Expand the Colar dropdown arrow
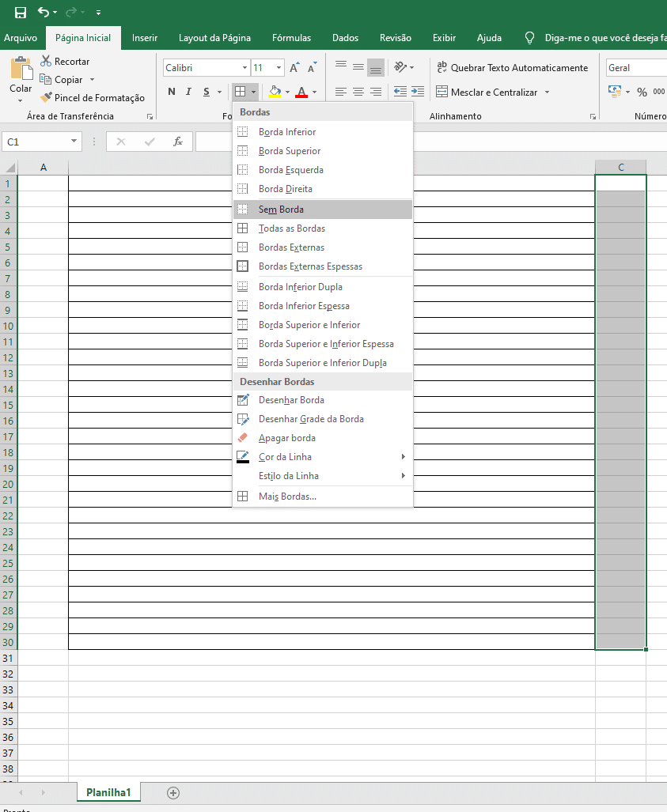667x812 pixels. [x=21, y=100]
